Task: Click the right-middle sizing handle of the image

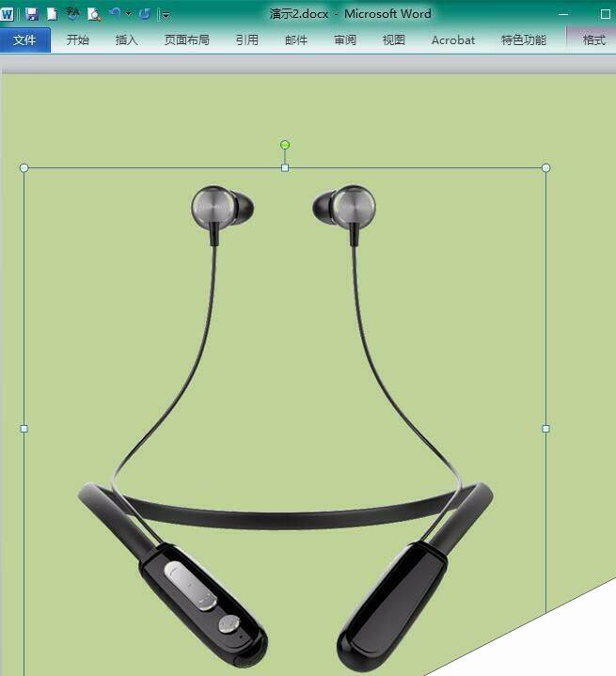Action: [545, 429]
